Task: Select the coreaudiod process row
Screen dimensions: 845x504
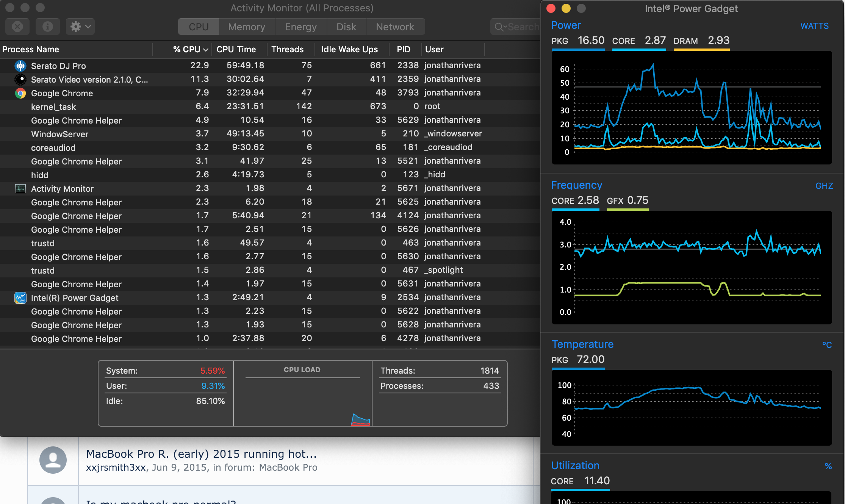Action: coord(270,147)
